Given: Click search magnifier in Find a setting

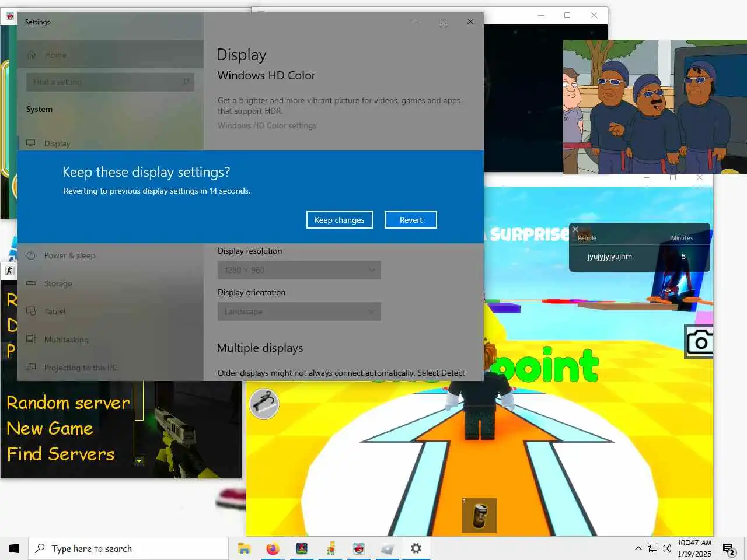Looking at the screenshot, I should click(186, 82).
